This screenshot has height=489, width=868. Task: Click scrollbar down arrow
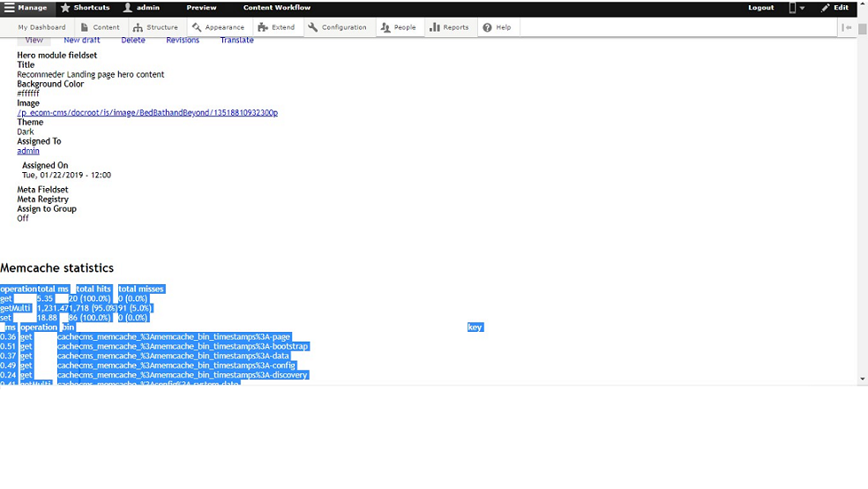pos(863,380)
